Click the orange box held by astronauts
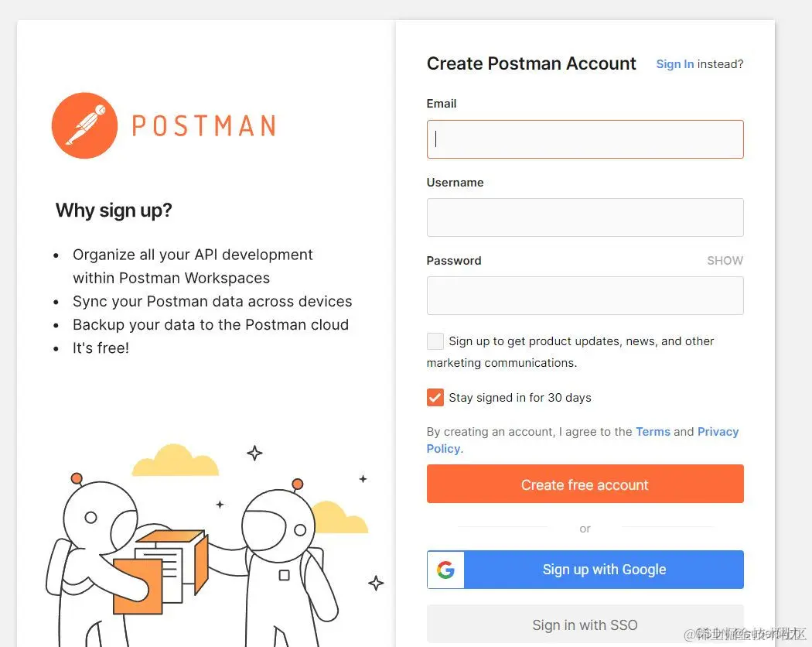The image size is (812, 647). pyautogui.click(x=161, y=572)
